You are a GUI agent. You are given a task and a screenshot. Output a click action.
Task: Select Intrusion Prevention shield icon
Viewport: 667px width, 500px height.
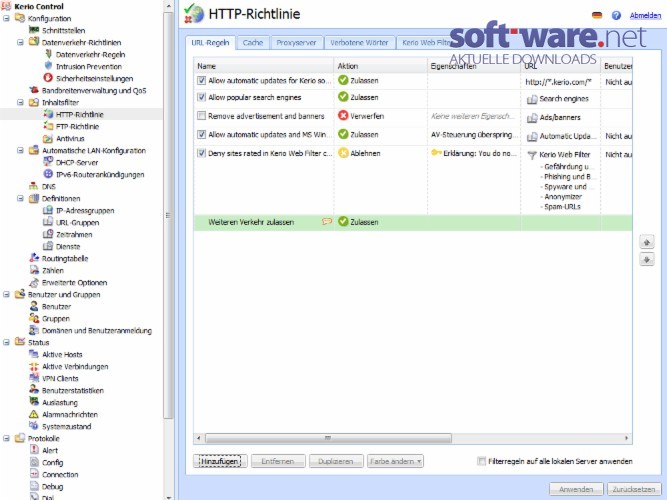48,66
